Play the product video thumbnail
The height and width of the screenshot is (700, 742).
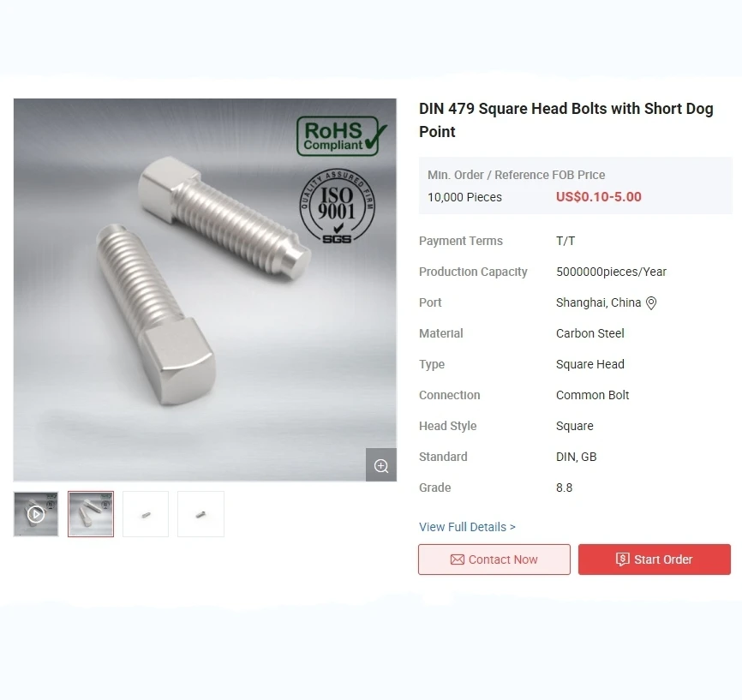36,514
